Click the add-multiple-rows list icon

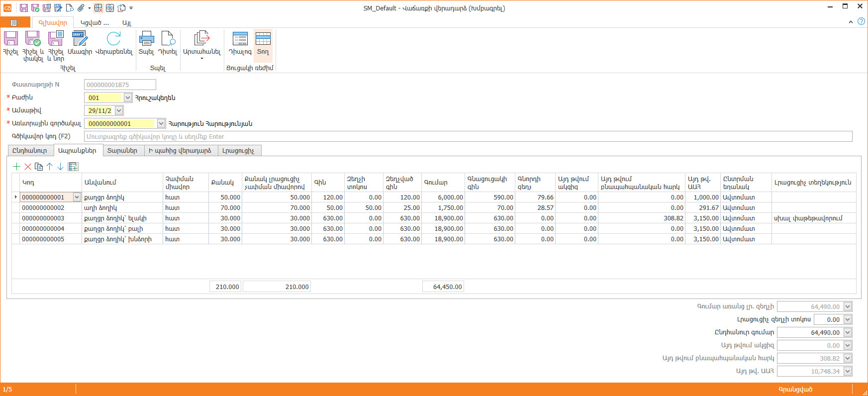click(x=73, y=167)
